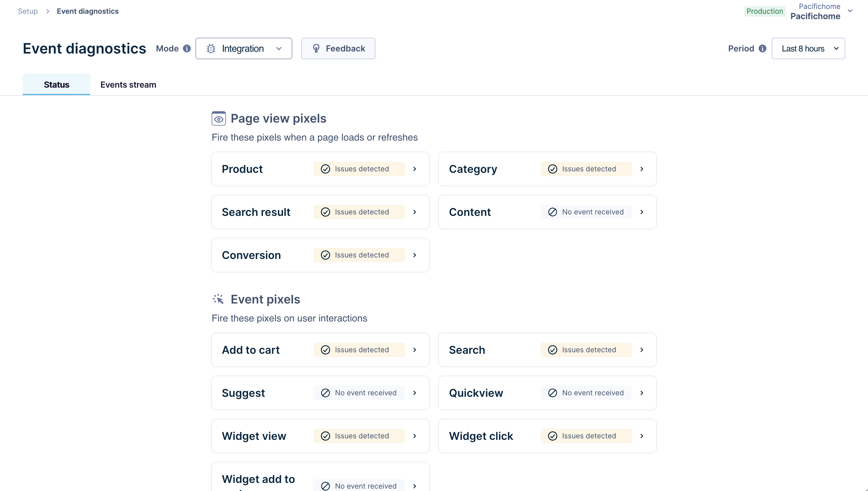Click the Product checkmark status icon
Image resolution: width=868 pixels, height=491 pixels.
(x=325, y=169)
